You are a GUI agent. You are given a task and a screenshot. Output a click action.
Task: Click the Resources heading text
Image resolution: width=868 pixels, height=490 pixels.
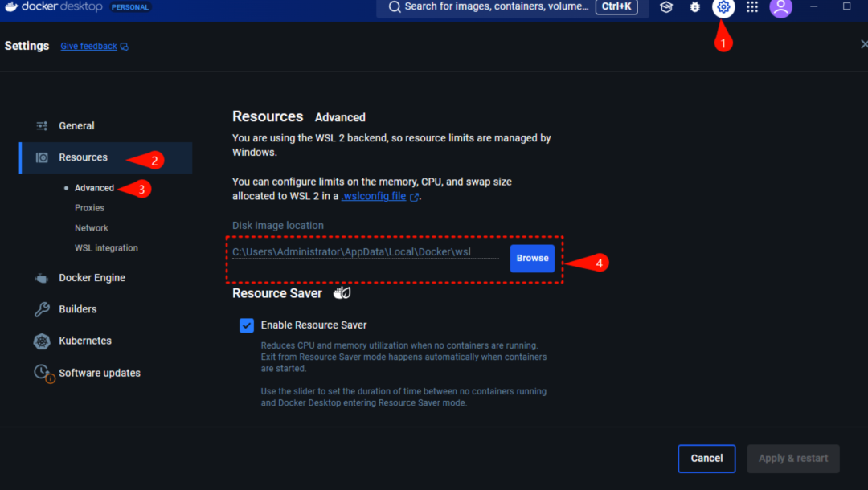point(268,116)
